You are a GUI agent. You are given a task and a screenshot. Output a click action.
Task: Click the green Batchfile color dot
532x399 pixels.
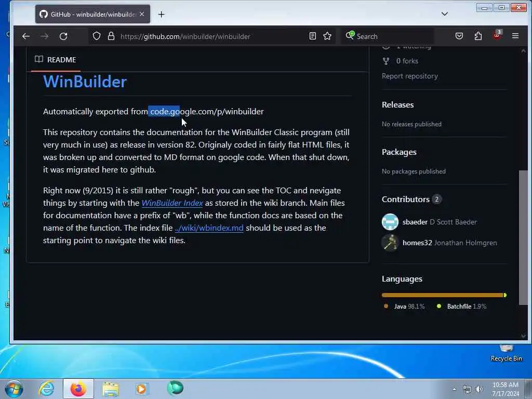pyautogui.click(x=439, y=306)
